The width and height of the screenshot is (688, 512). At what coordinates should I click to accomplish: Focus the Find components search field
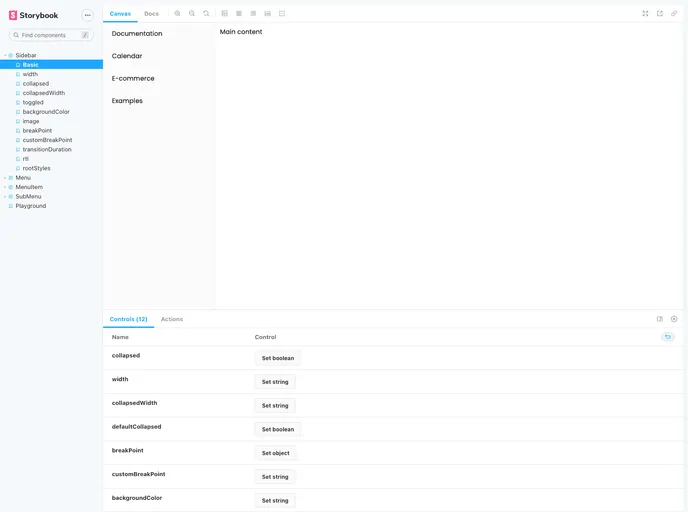[x=50, y=35]
